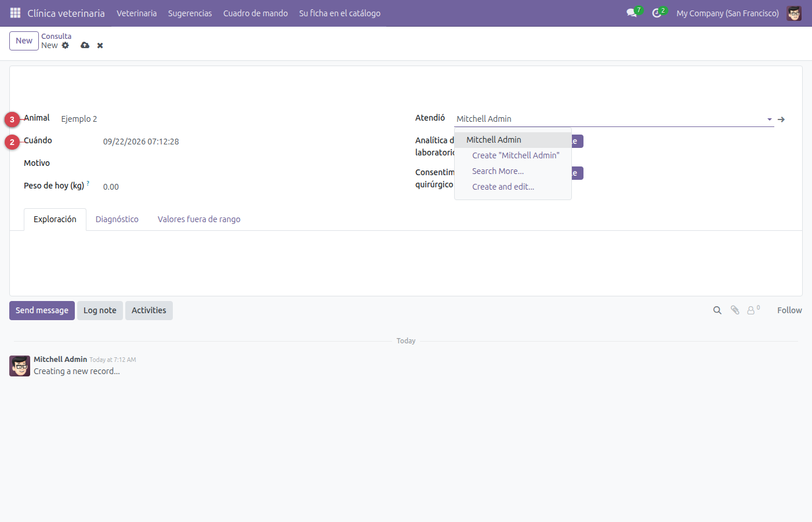Open the conversations messages icon
812x522 pixels.
(x=632, y=13)
